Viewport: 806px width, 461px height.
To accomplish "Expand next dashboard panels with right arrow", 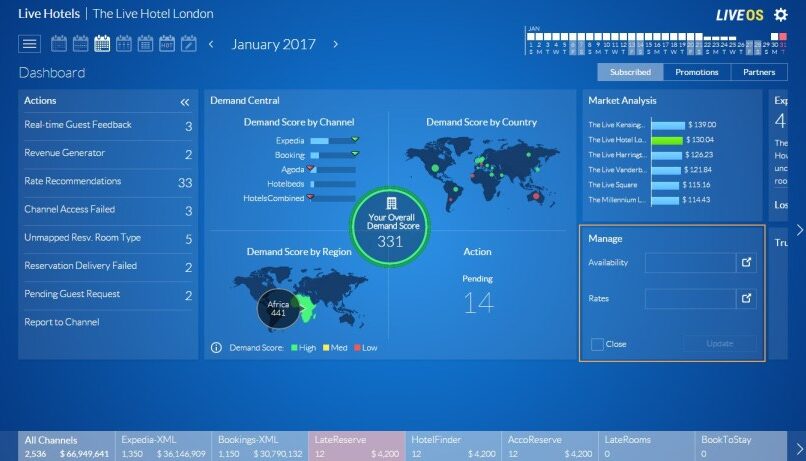I will (799, 230).
